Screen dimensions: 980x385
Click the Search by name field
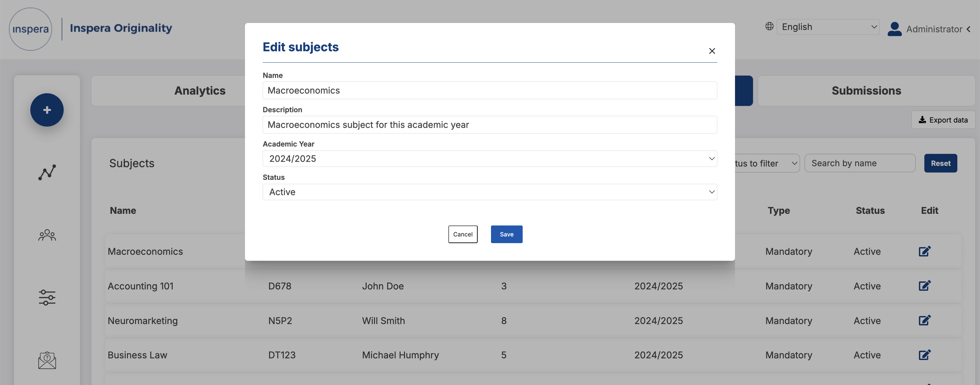860,164
